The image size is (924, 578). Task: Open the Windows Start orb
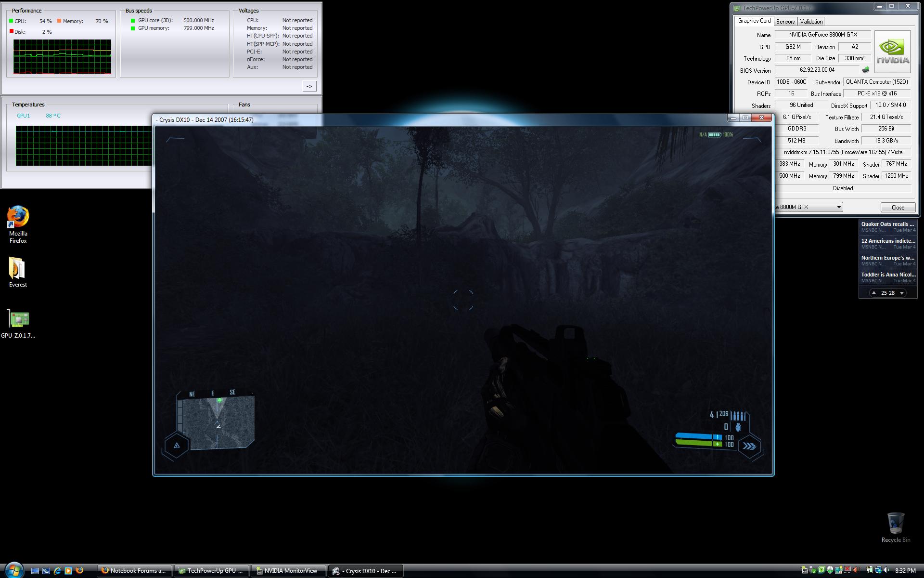click(14, 570)
